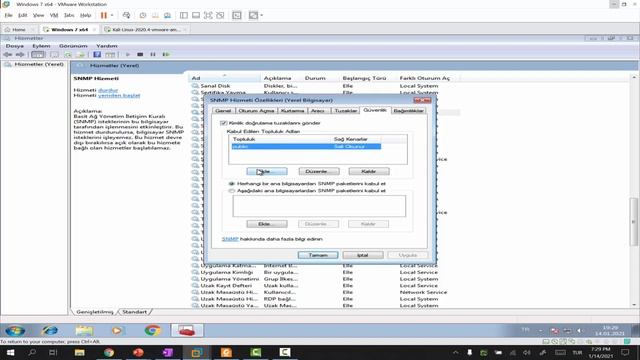The width and height of the screenshot is (640, 360).
Task: Switch to Genel tab in SNMP dialog
Action: click(223, 111)
